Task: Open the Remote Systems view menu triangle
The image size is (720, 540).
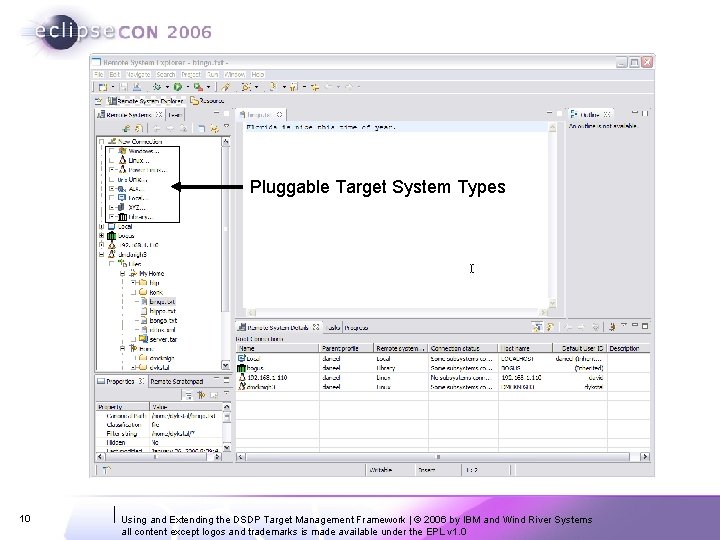Action: tap(226, 126)
